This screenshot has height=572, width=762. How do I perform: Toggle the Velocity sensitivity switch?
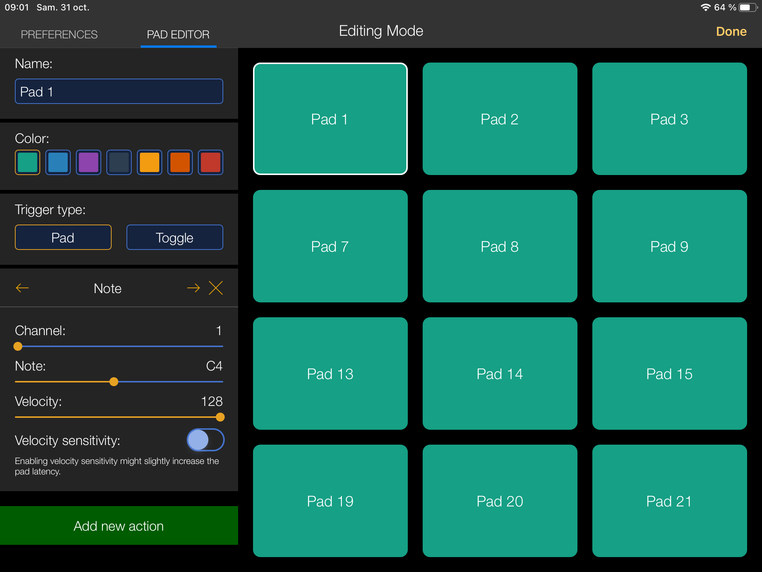point(205,440)
